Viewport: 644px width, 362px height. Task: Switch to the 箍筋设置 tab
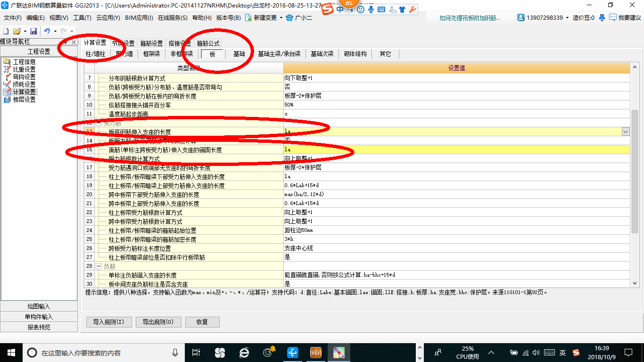pyautogui.click(x=151, y=43)
